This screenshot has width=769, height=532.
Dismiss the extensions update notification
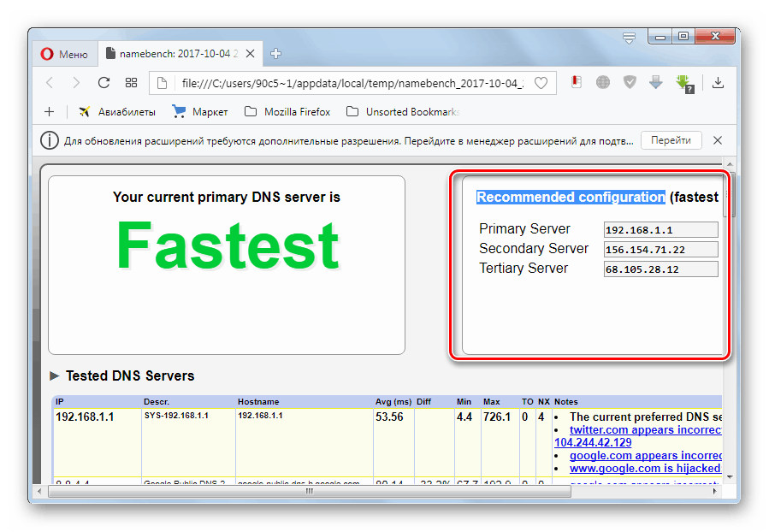[718, 140]
